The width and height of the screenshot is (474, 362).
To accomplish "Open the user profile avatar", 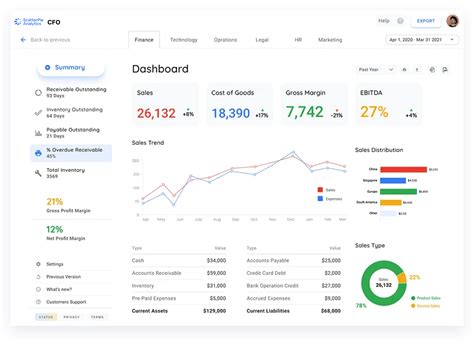I will coord(452,21).
